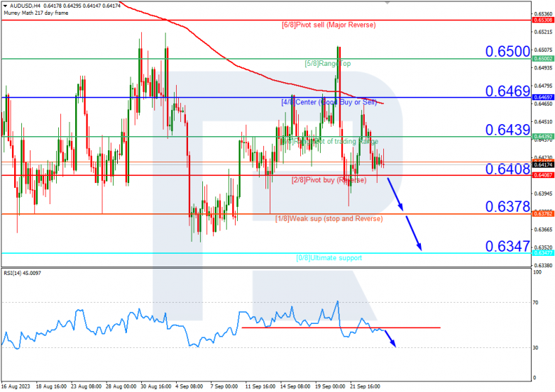The image size is (555, 392).
Task: Select the 0.65215 price axis value
Action: [543, 32]
